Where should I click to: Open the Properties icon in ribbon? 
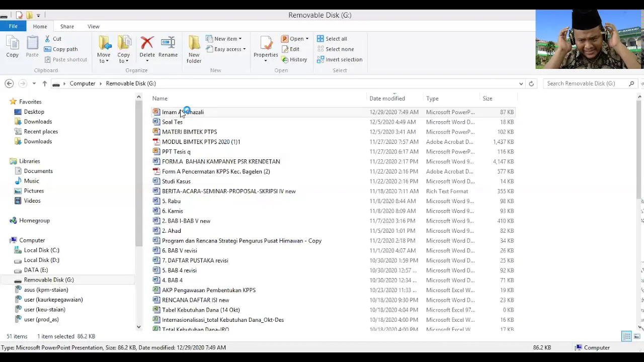266,43
